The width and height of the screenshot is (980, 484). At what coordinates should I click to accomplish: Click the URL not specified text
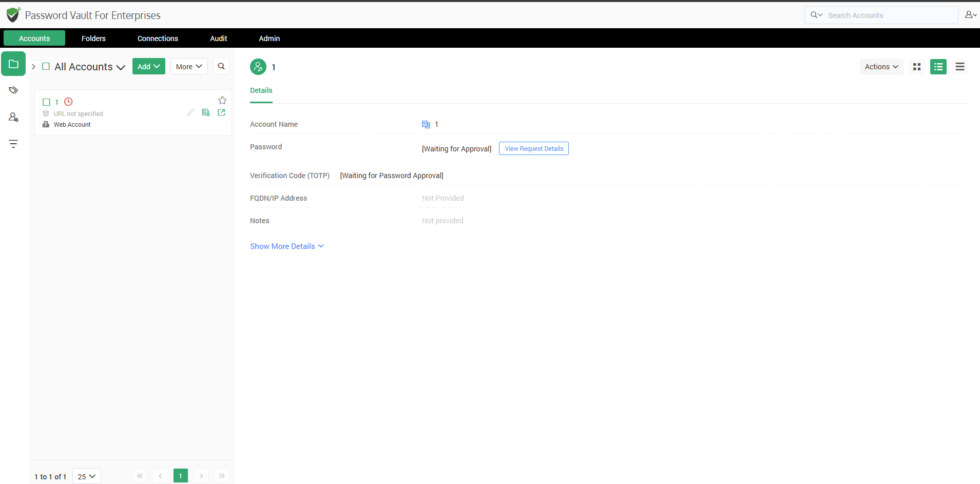[78, 113]
